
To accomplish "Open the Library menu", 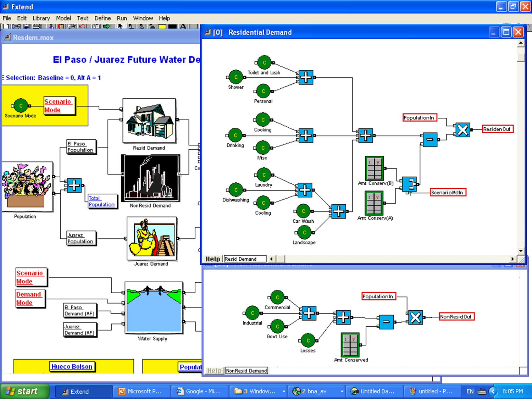I will point(41,18).
